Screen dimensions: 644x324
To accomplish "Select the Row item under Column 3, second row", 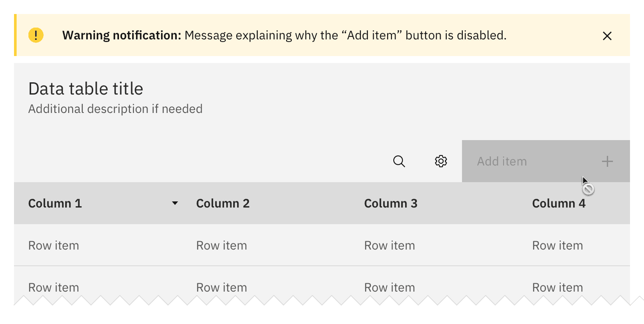I will point(389,287).
